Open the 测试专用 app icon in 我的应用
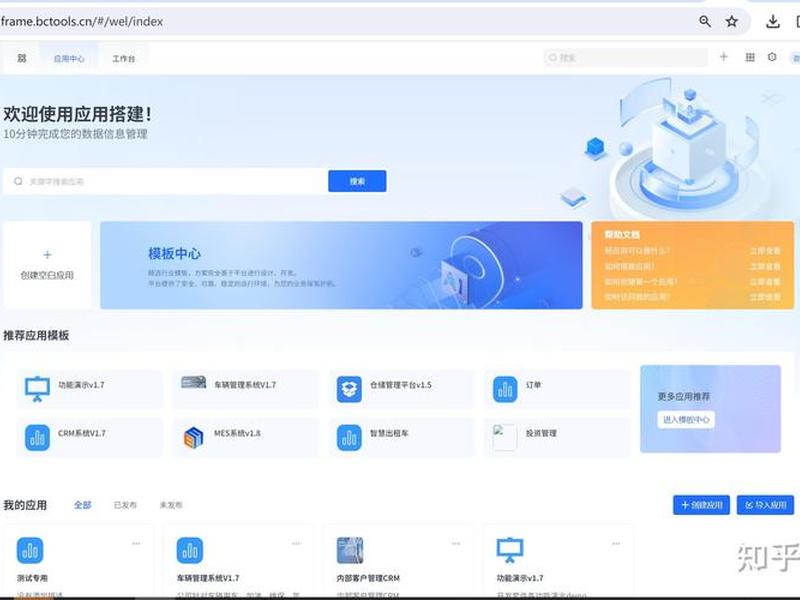This screenshot has height=600, width=800. tap(30, 551)
